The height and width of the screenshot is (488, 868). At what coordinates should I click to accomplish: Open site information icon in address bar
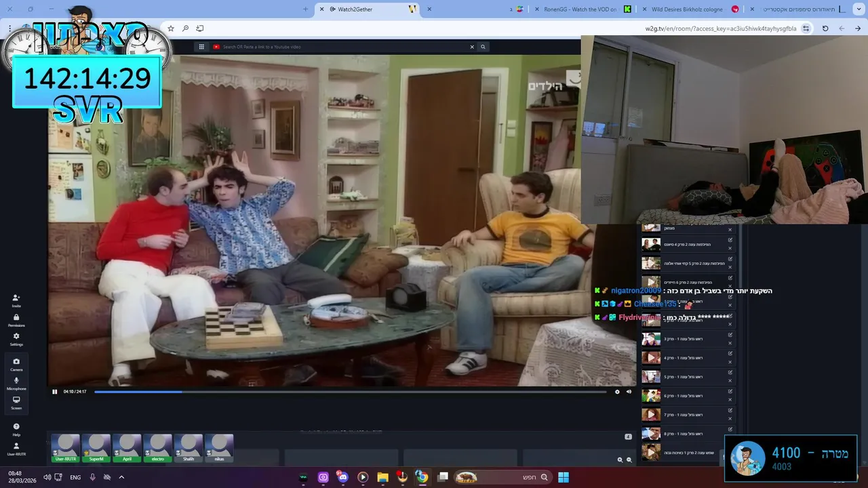point(806,28)
